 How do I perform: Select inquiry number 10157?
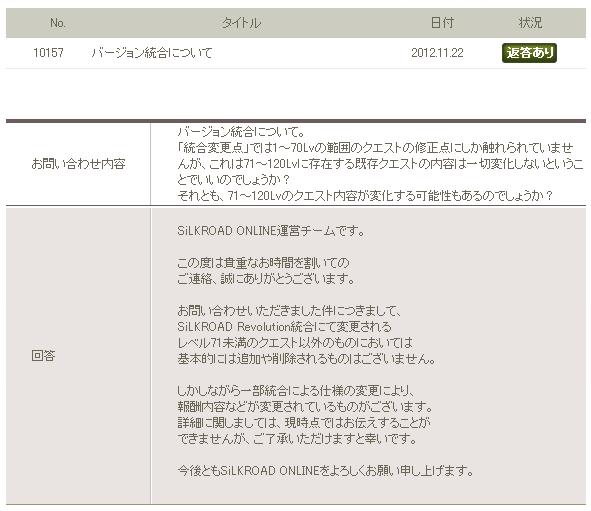pos(48,53)
